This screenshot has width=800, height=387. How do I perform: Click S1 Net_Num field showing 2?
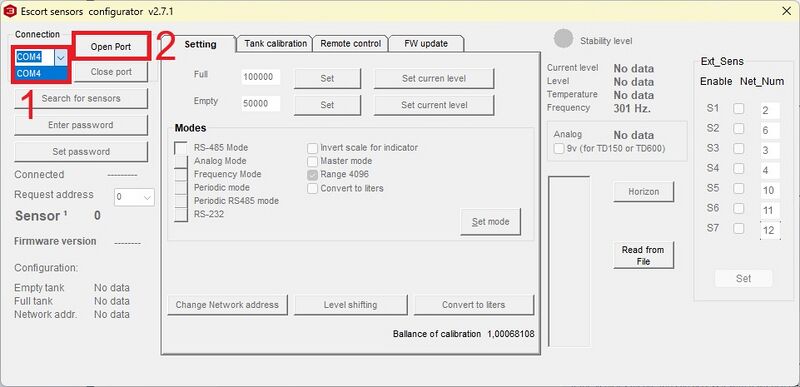(770, 111)
